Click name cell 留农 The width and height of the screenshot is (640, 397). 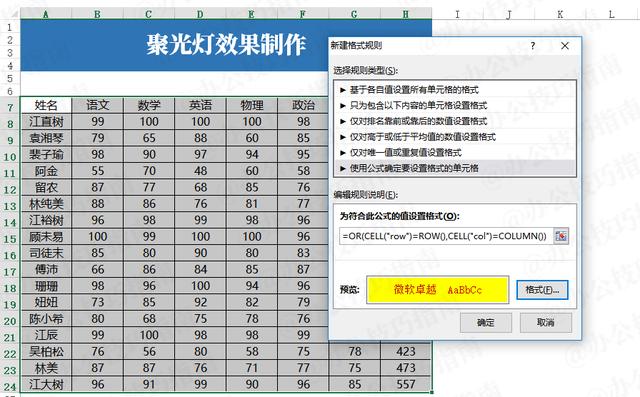pyautogui.click(x=46, y=187)
